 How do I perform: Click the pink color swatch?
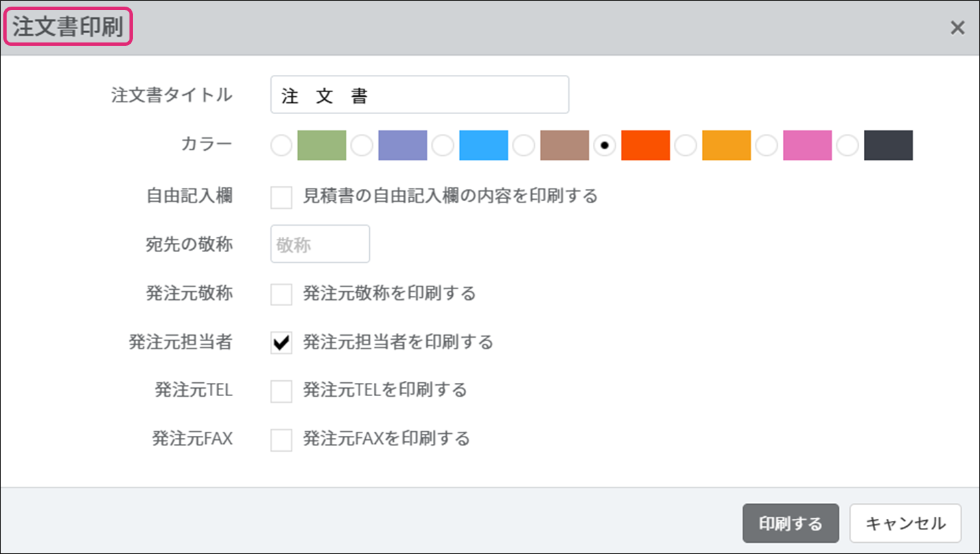[807, 146]
